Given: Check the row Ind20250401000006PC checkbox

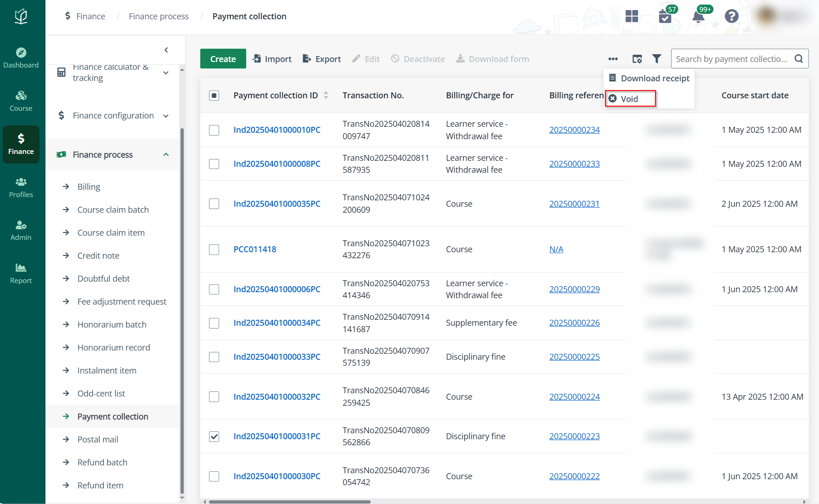Looking at the screenshot, I should (x=214, y=289).
